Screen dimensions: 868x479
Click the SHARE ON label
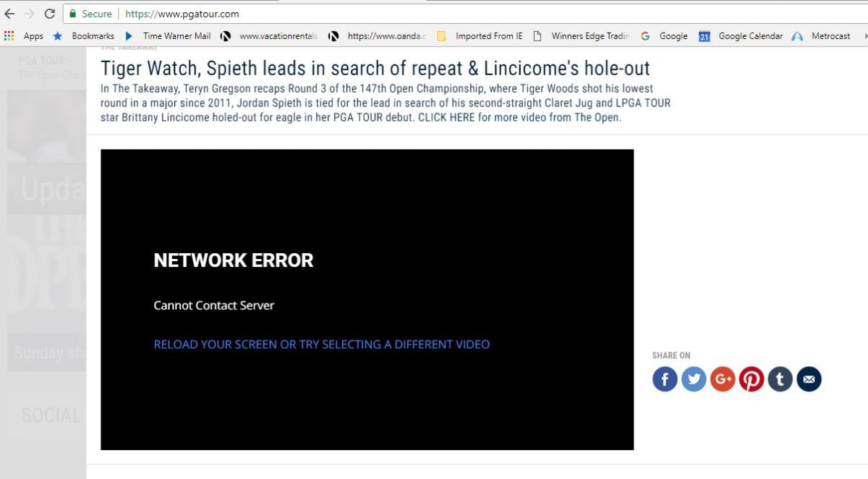(x=671, y=355)
